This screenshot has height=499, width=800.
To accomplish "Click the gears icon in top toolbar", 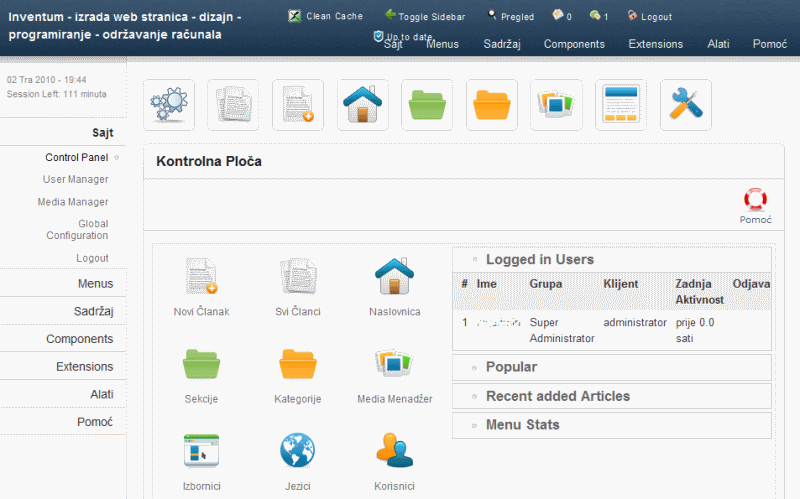I will (x=170, y=105).
